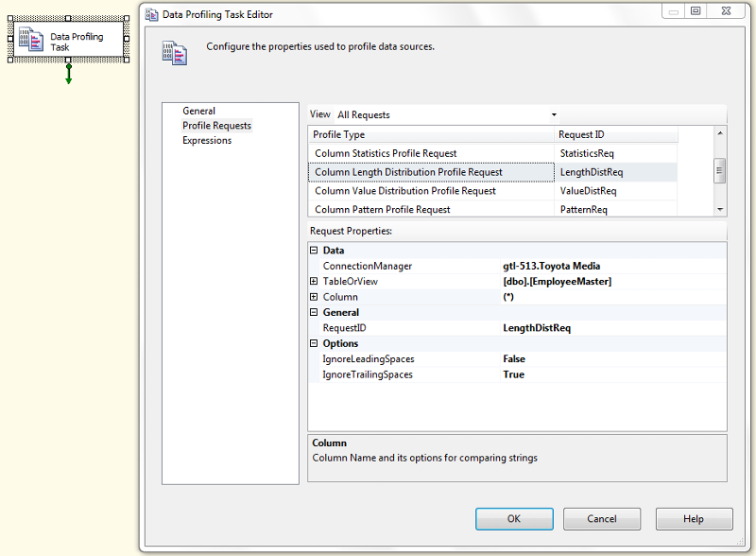Maximize the Data Profiling Task Editor window
This screenshot has height=556, width=756.
pos(696,11)
